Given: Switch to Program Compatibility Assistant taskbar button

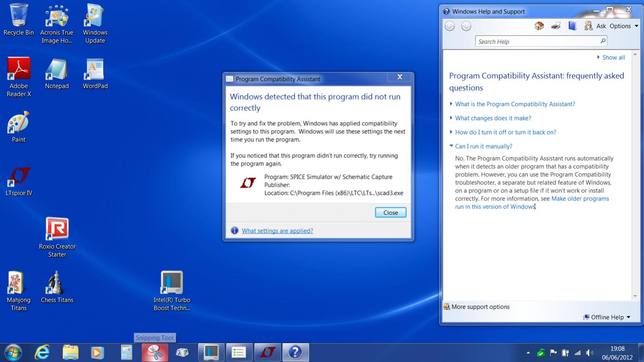Looking at the screenshot, I should pyautogui.click(x=239, y=353).
